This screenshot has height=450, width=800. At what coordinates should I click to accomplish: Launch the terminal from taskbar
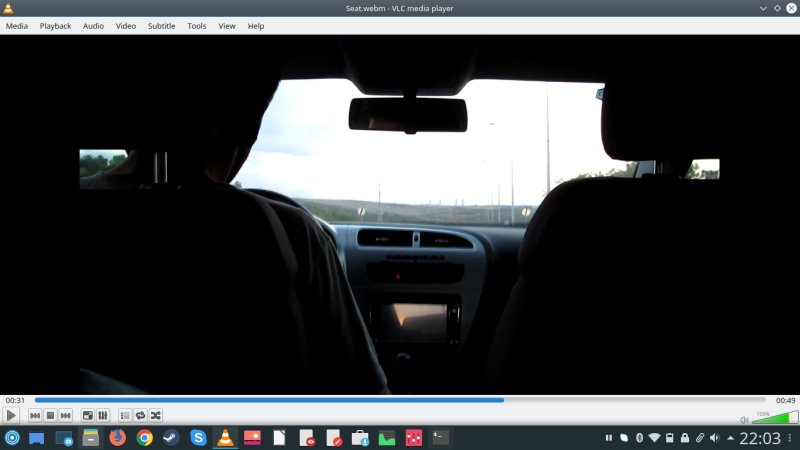tap(441, 438)
